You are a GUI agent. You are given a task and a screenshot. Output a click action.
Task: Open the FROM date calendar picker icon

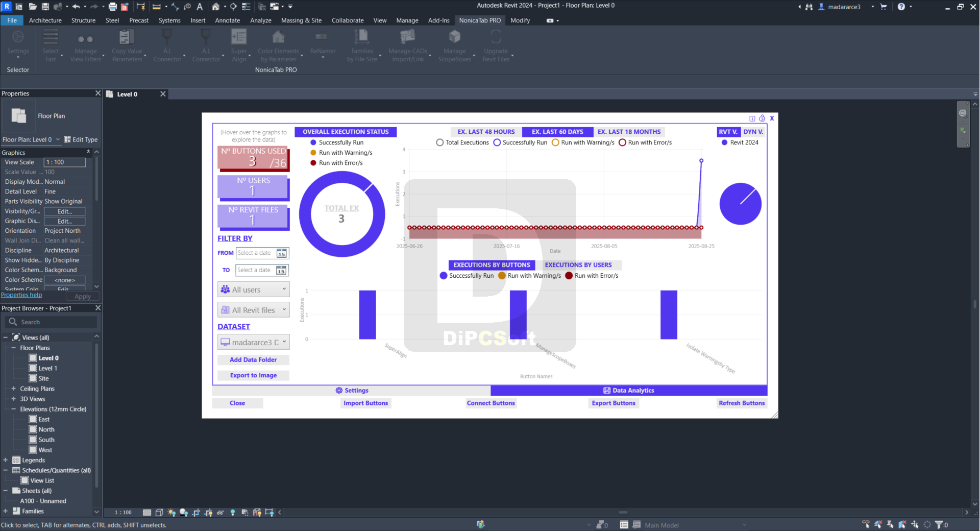[x=282, y=253]
